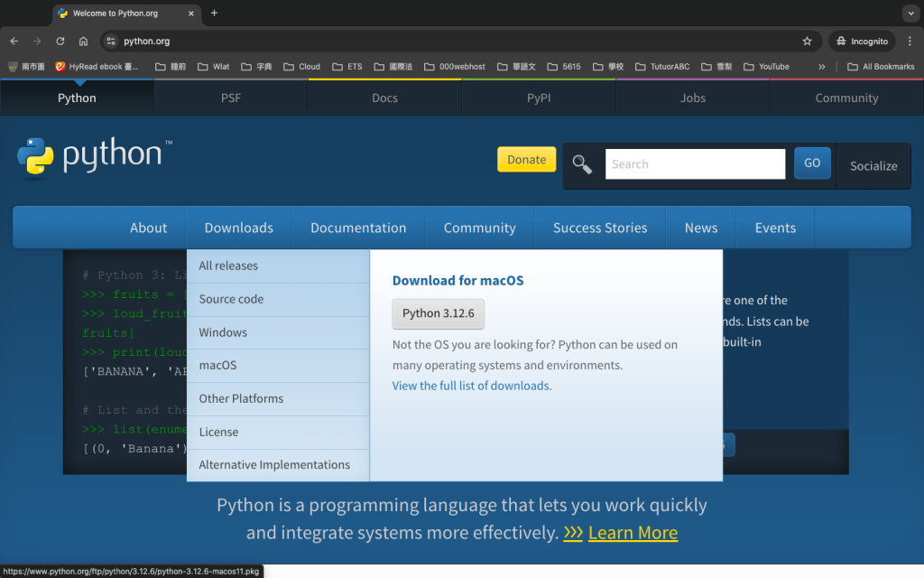Viewport: 924px width, 578px height.
Task: Click the Python 3.12.6 download button
Action: click(438, 313)
